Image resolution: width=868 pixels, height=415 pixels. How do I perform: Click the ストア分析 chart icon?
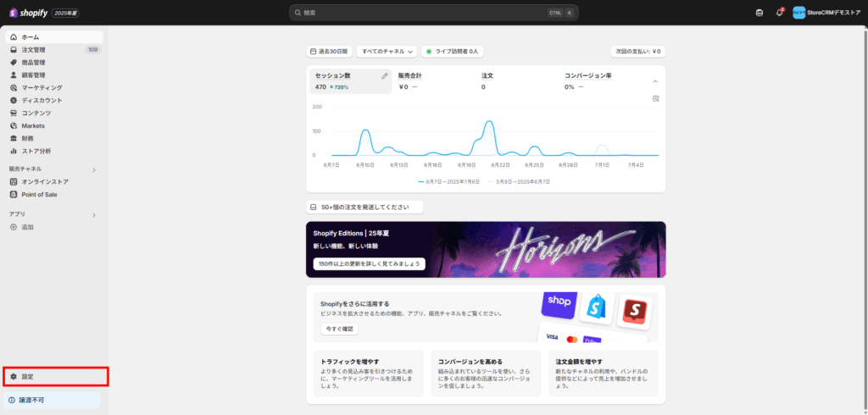pos(14,151)
